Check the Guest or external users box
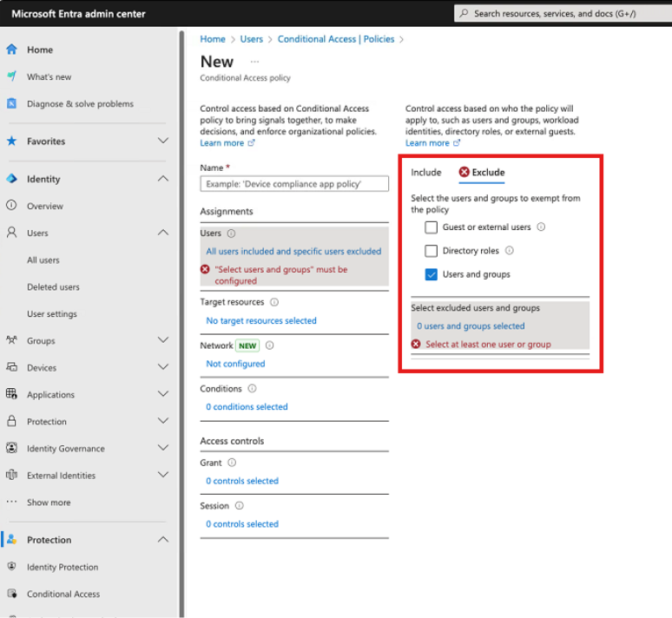Screen dimensions: 672x618 tap(431, 227)
